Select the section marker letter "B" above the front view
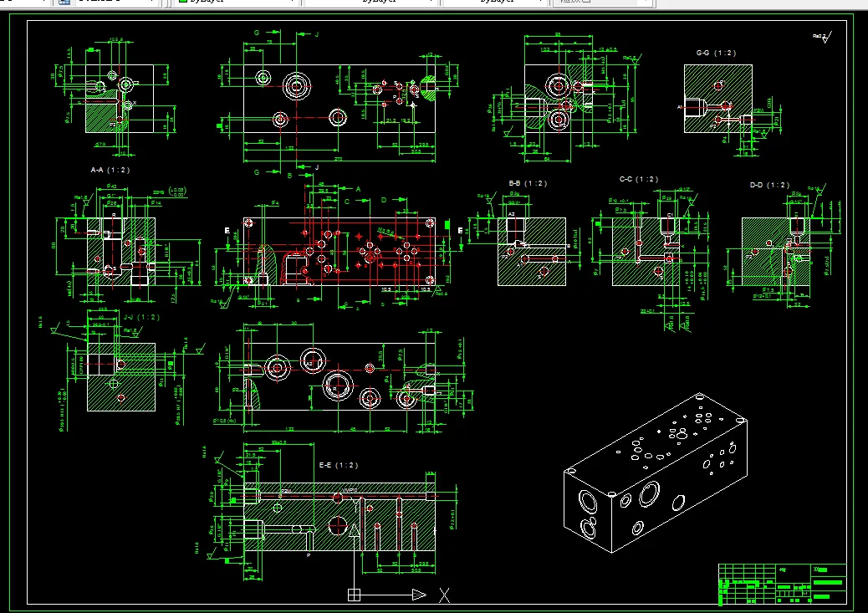Screen dimensions: 868x613 pos(289,176)
